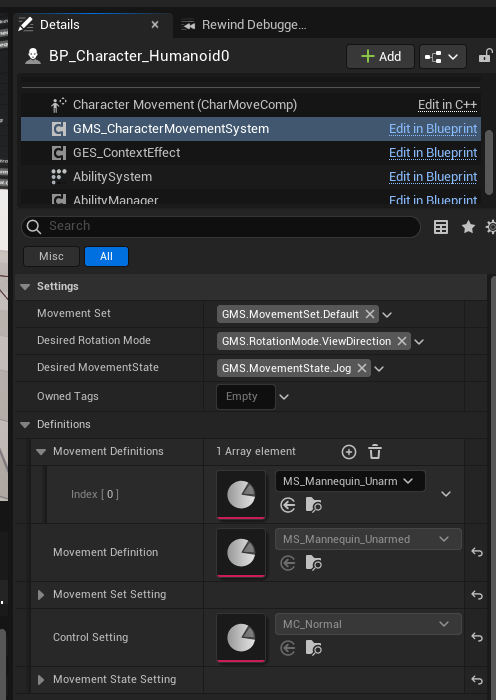496x700 pixels.
Task: Add a Movement Definitions array element
Action: (349, 452)
